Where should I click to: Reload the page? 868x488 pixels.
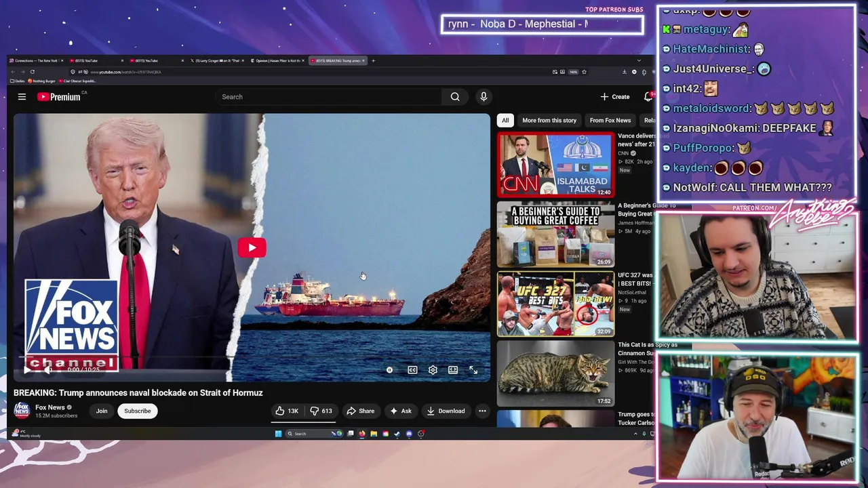[33, 72]
